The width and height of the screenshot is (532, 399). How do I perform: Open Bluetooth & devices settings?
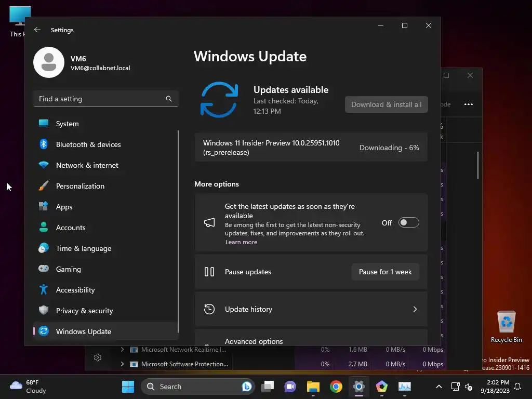[106, 144]
